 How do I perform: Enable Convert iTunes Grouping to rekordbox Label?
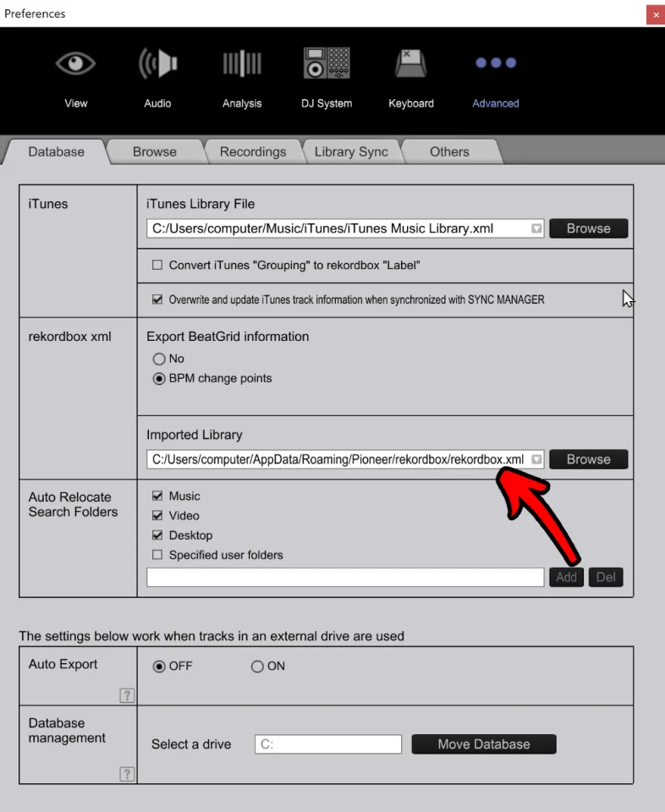157,265
